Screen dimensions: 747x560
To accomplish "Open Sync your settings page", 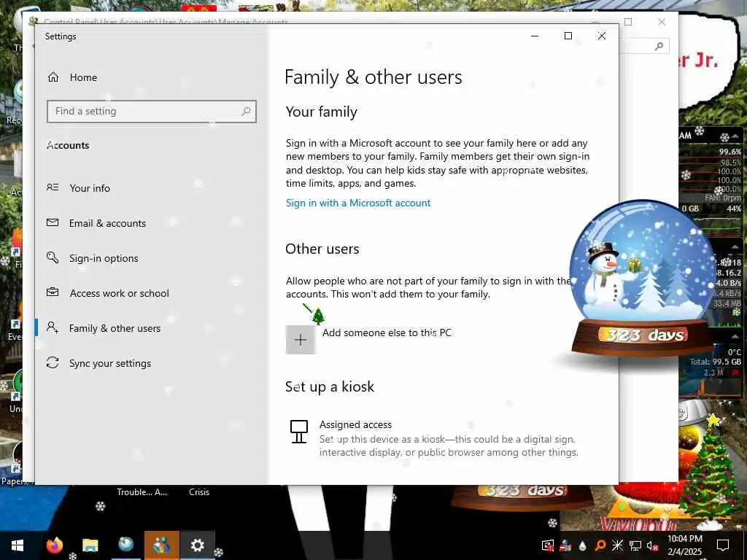I will (98, 363).
